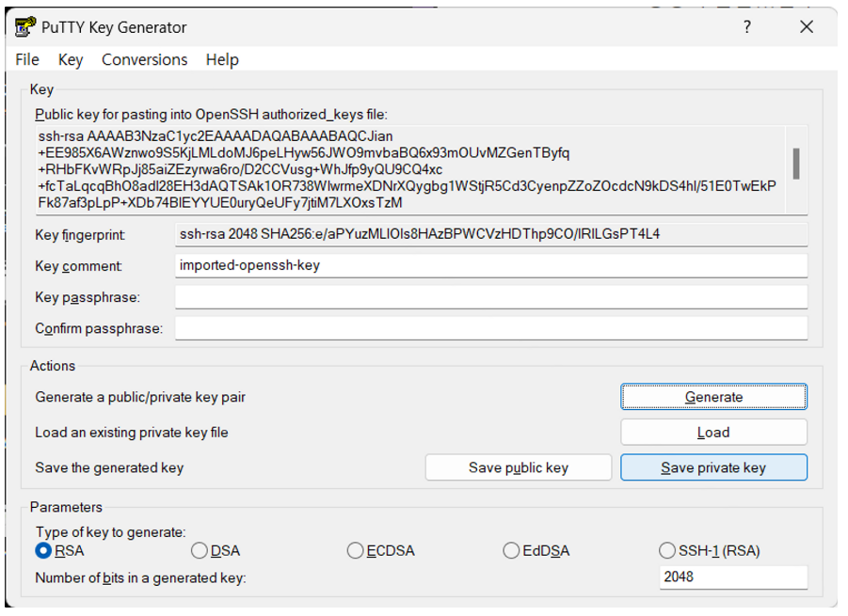Click the 'Confirm passphrase:' label
Viewport: 848px width, 616px height.
pyautogui.click(x=99, y=328)
